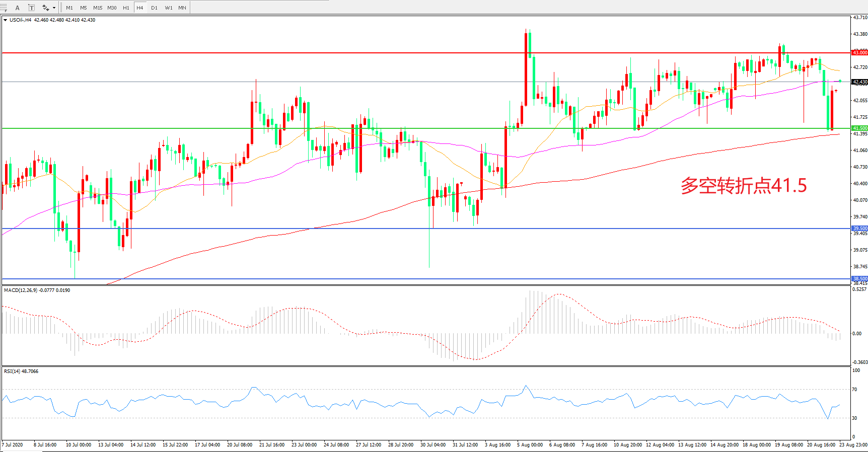
Task: Switch timeframe to M1
Action: point(69,8)
